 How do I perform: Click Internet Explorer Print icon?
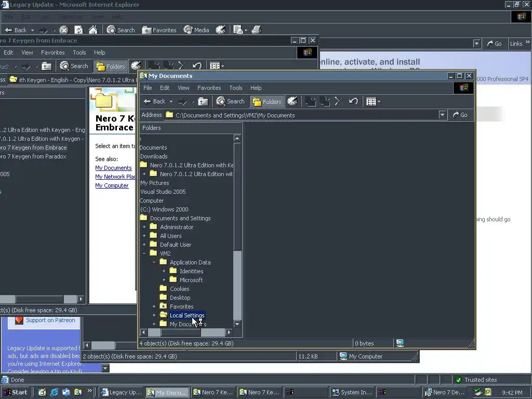pos(257,30)
